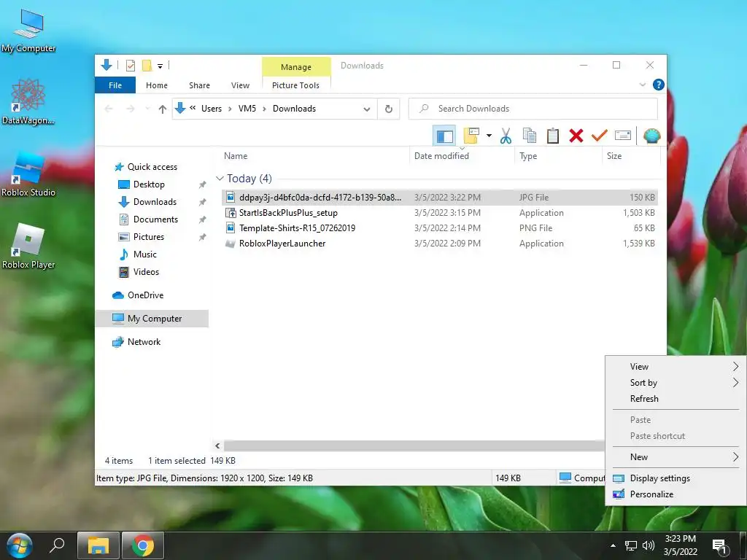Screen dimensions: 747x560
Task: Click in the Search Downloads field
Action: [533, 109]
